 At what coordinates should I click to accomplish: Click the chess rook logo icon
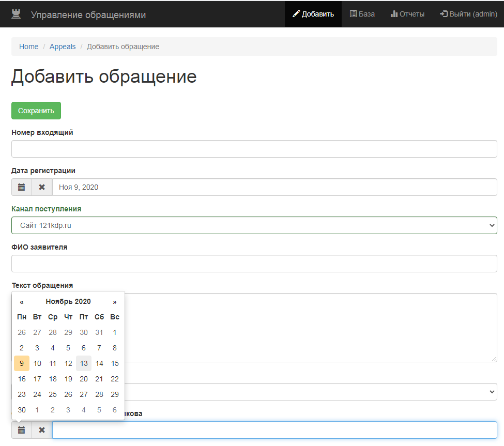pos(16,14)
